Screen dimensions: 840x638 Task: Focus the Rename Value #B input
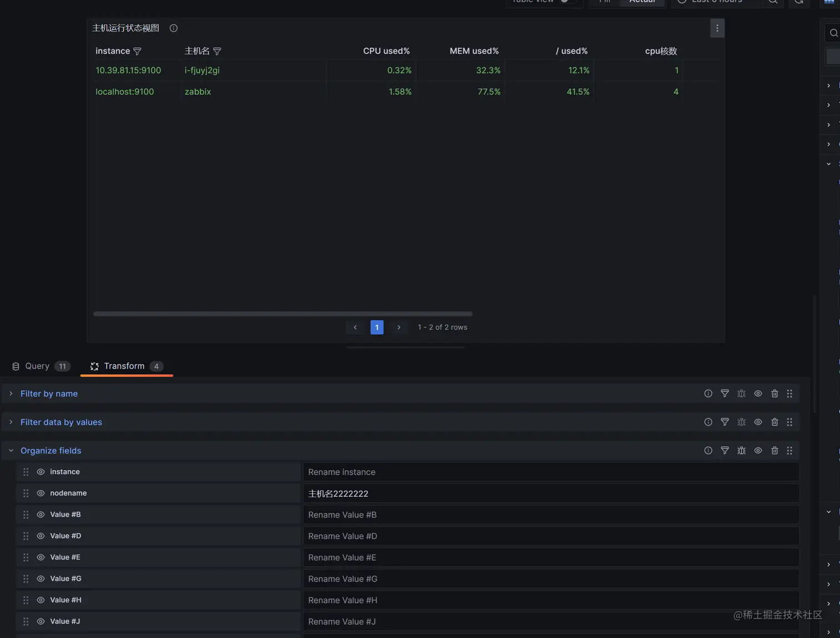point(551,515)
